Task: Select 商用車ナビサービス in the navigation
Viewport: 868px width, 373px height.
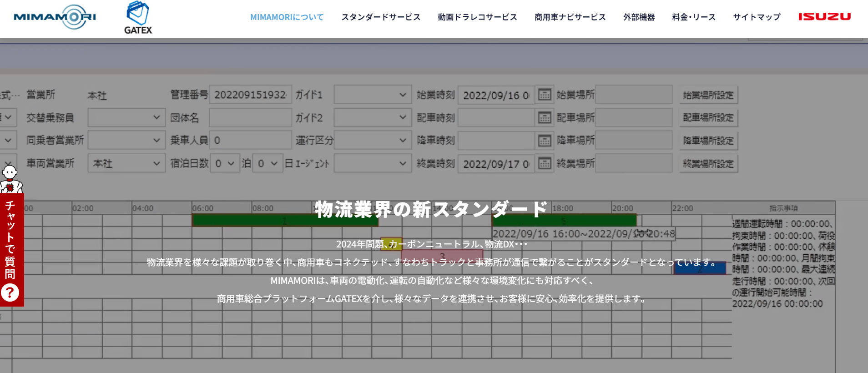Action: pyautogui.click(x=570, y=17)
